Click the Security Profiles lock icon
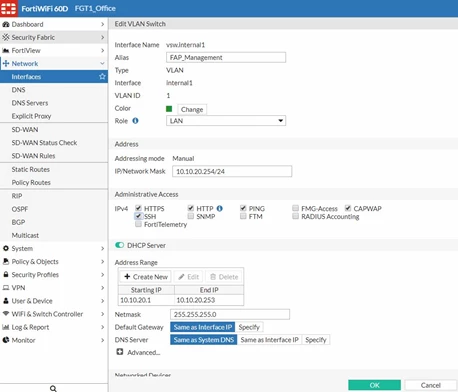Screen dimensions: 458x392 (x=6, y=274)
